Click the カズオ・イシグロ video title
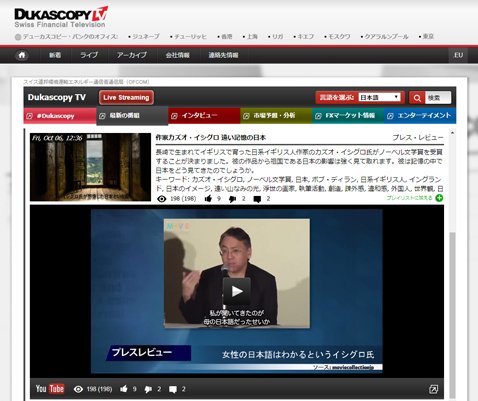Viewport: 478px width, 401px height. coord(211,137)
